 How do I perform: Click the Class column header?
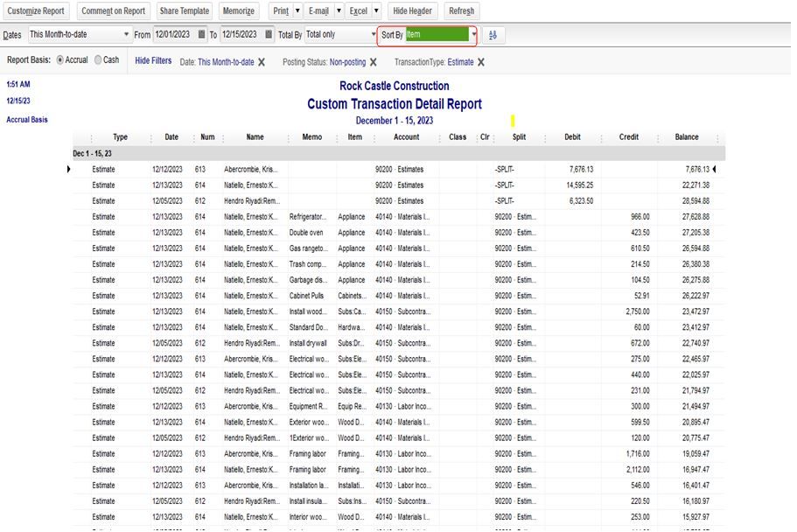[458, 137]
